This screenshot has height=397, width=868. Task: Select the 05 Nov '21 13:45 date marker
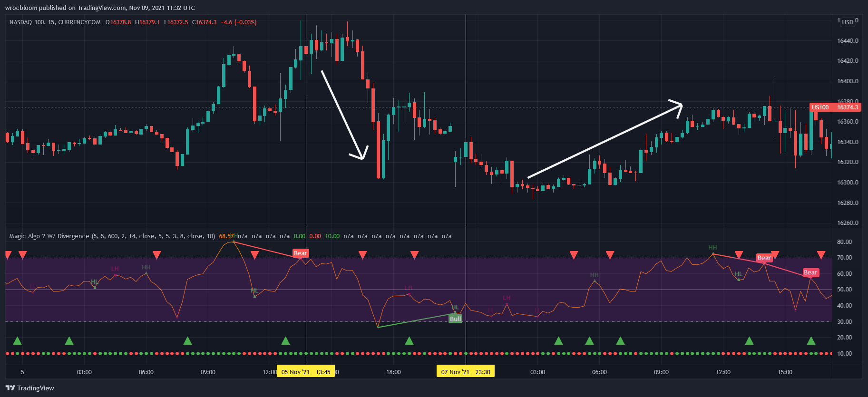tap(306, 372)
